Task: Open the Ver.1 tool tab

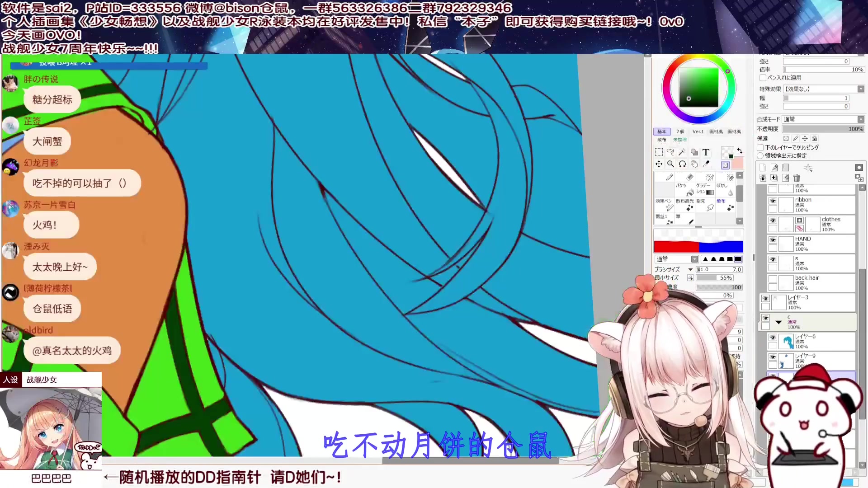Action: point(698,131)
